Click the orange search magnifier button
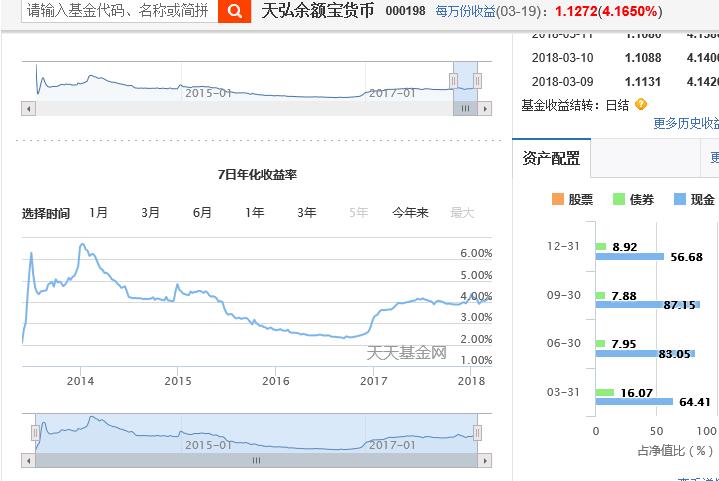This screenshot has height=481, width=719. click(234, 11)
